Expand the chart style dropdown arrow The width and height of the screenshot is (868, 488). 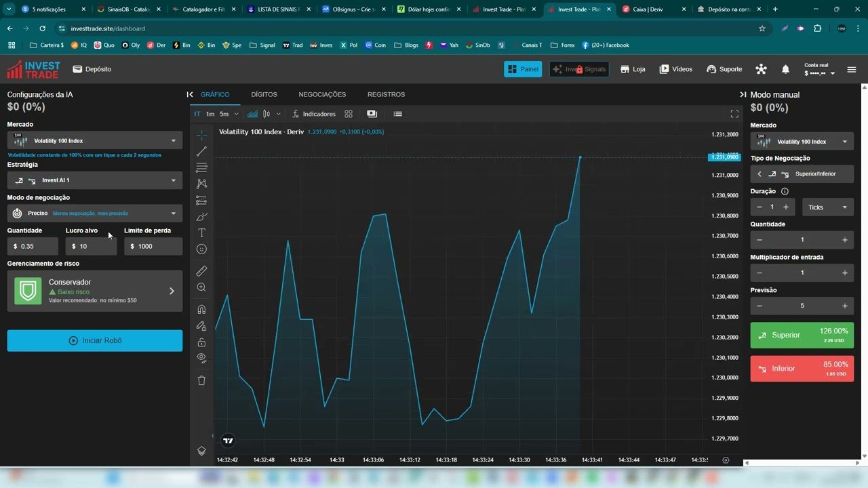click(278, 114)
